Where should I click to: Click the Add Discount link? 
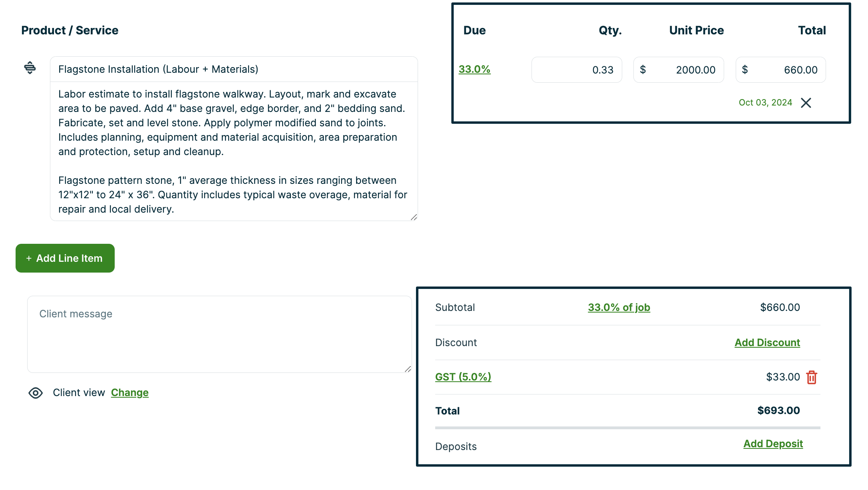[x=767, y=343]
